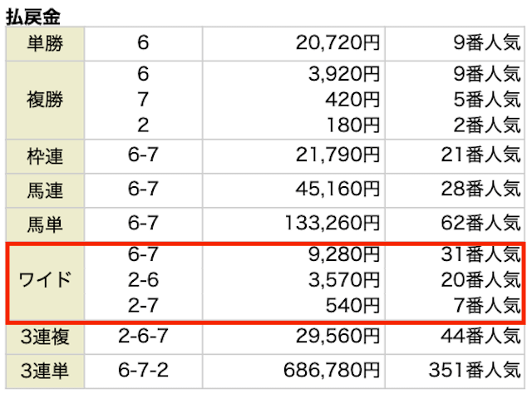Viewport: 532px width, 394px height.
Task: Click the 133,260円 exacta payout
Action: (x=332, y=224)
